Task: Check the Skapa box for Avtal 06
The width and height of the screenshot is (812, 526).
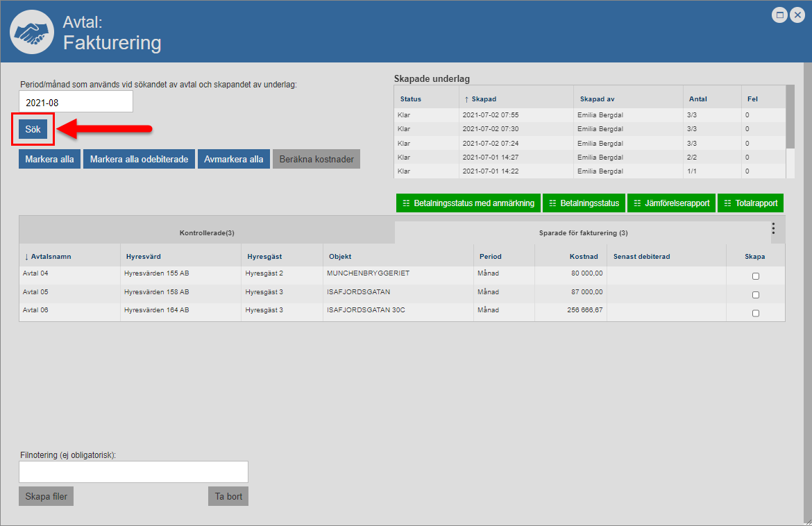Action: coord(756,313)
